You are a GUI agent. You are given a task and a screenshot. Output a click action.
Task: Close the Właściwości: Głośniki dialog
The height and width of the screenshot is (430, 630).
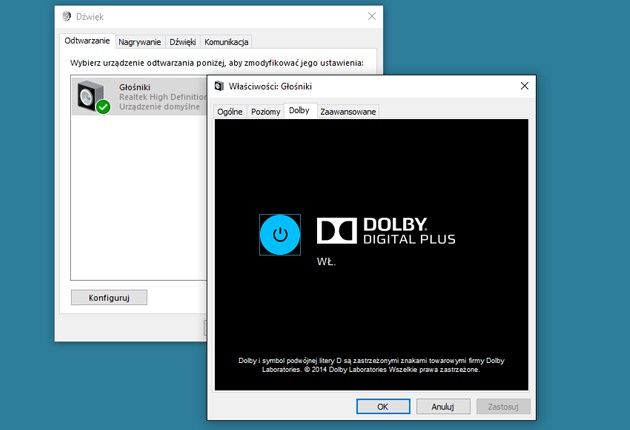pos(524,86)
